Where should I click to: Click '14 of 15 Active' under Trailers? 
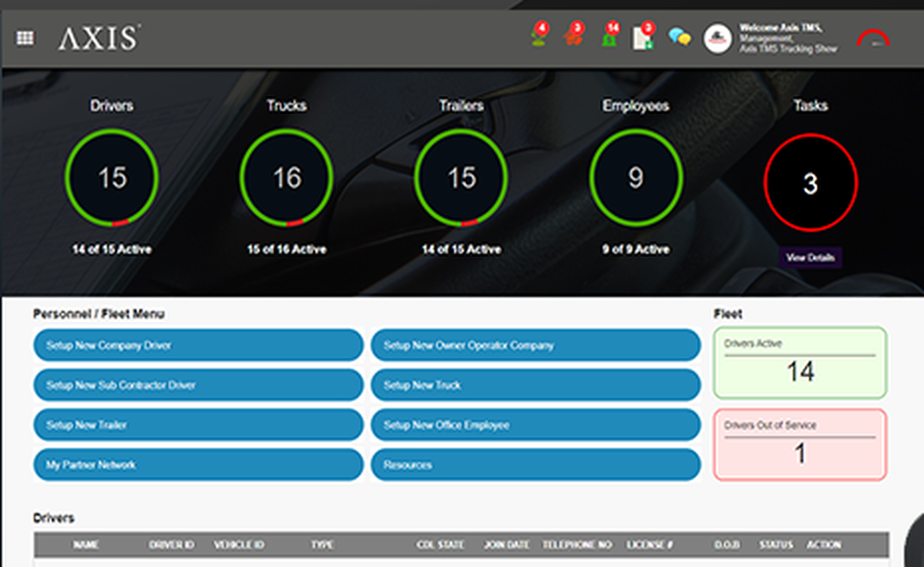tap(461, 250)
